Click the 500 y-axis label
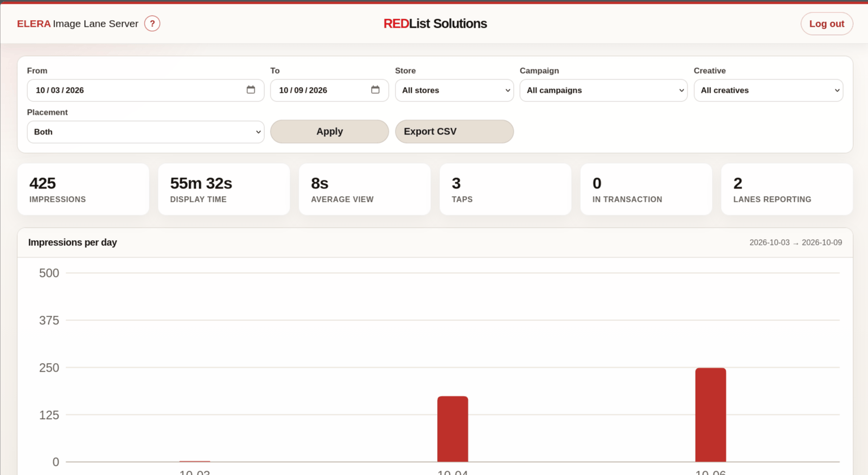This screenshot has height=475, width=868. click(49, 273)
